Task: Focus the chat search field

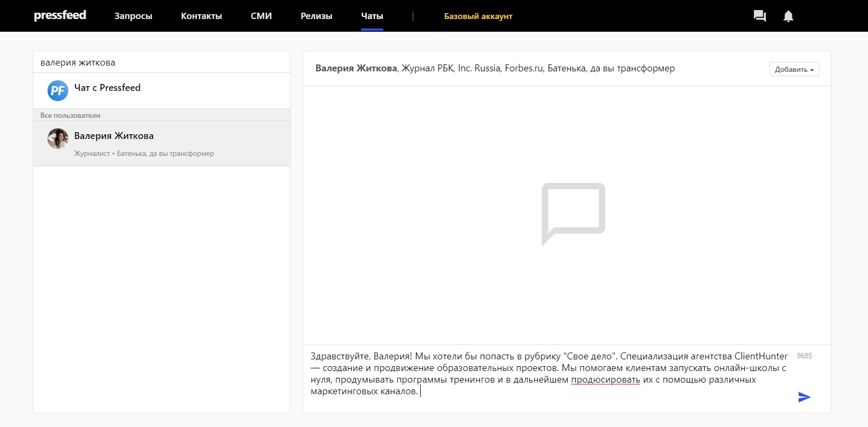Action: tap(161, 62)
